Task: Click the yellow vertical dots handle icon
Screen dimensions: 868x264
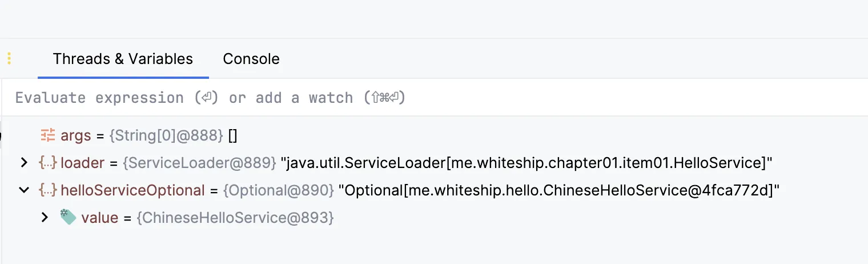Action: pyautogui.click(x=9, y=58)
